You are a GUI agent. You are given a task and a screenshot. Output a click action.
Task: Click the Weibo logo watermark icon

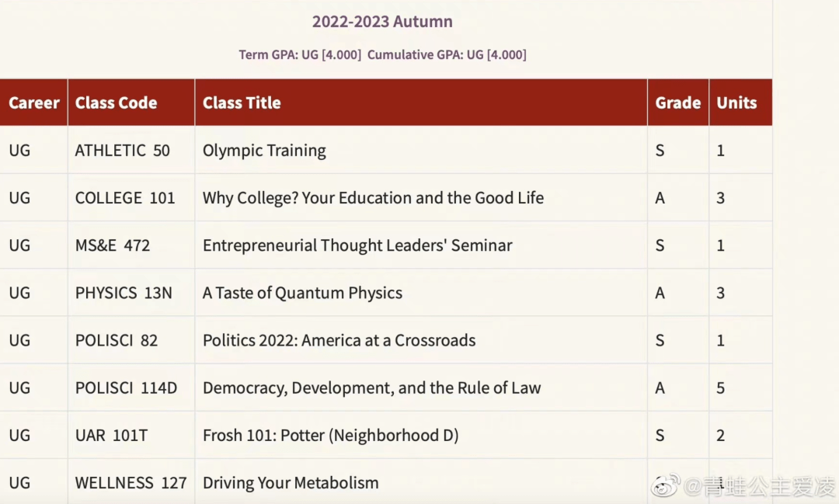point(666,486)
